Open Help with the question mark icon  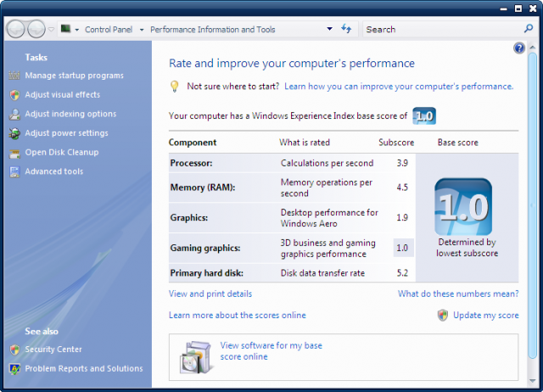518,48
